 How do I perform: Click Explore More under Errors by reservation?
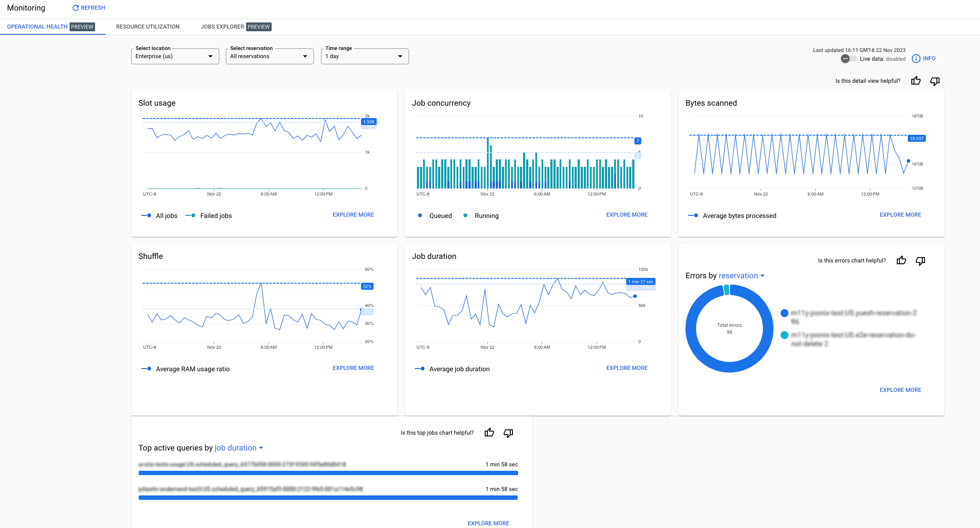900,390
